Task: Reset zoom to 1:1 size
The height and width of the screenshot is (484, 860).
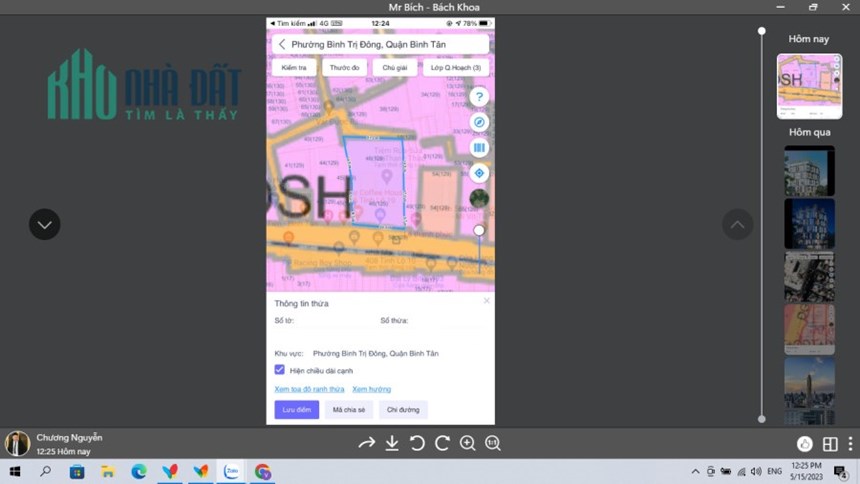Action: tap(493, 443)
